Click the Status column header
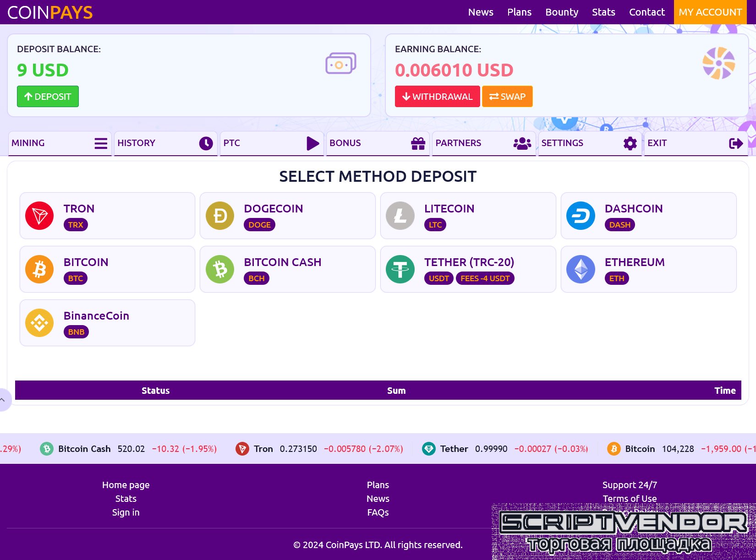The height and width of the screenshot is (560, 756). (156, 391)
